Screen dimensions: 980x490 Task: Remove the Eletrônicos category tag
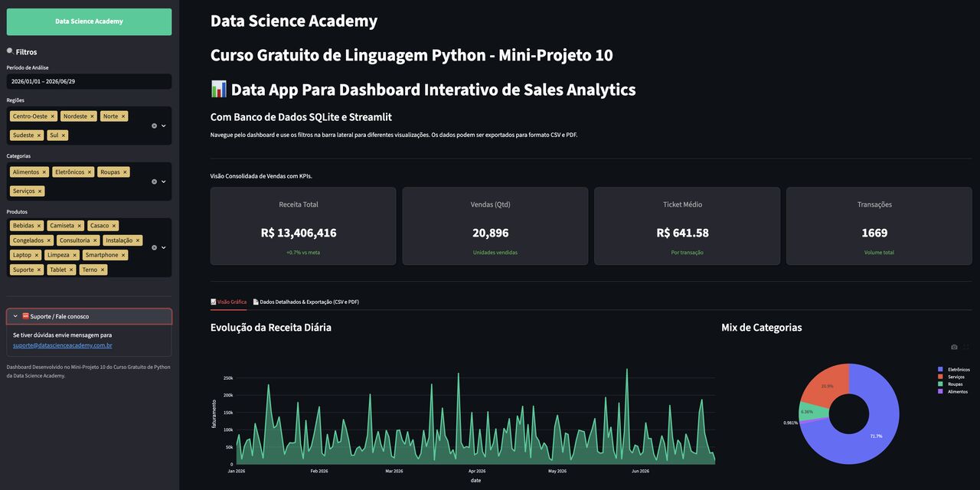click(x=90, y=172)
